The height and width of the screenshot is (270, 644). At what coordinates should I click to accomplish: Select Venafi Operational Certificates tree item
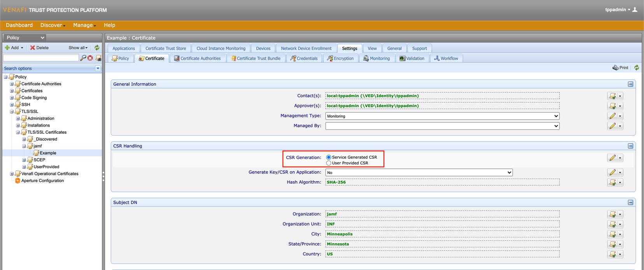pyautogui.click(x=50, y=174)
